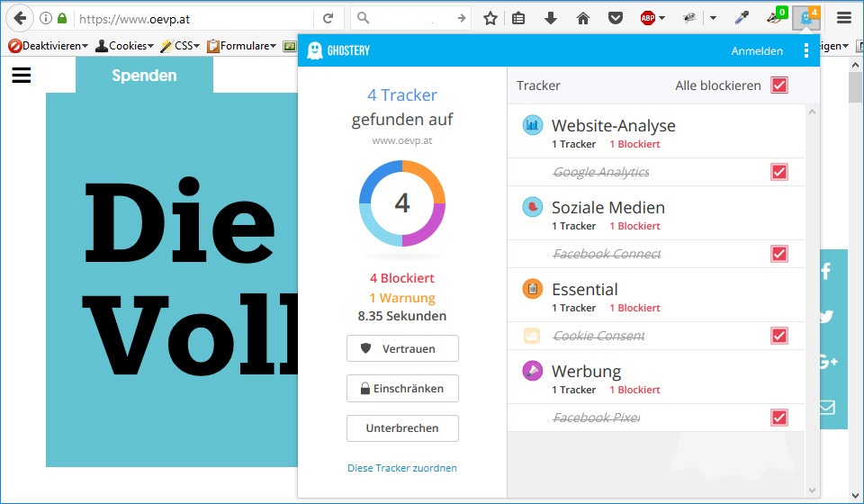
Task: Open the bookmarks list icon
Action: tap(518, 18)
